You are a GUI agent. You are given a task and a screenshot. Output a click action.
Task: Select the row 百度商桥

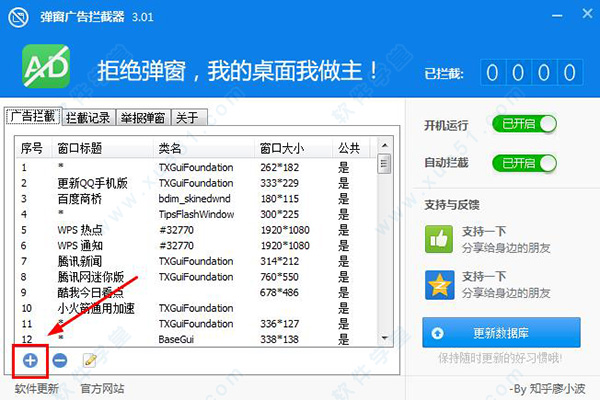(x=196, y=199)
